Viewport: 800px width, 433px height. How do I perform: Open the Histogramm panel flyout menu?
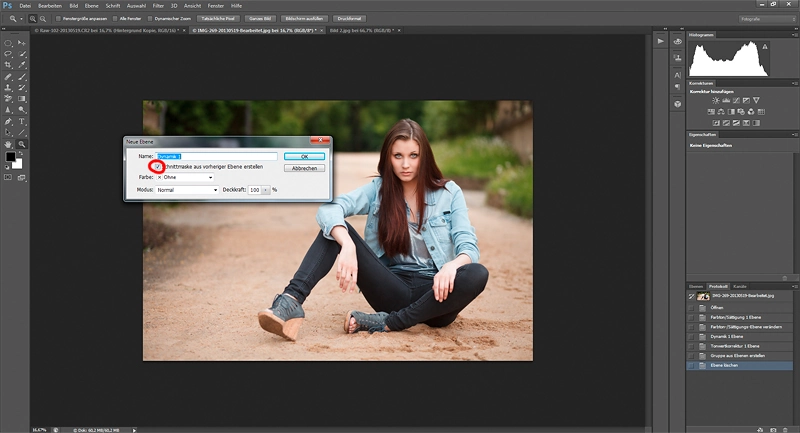click(794, 35)
